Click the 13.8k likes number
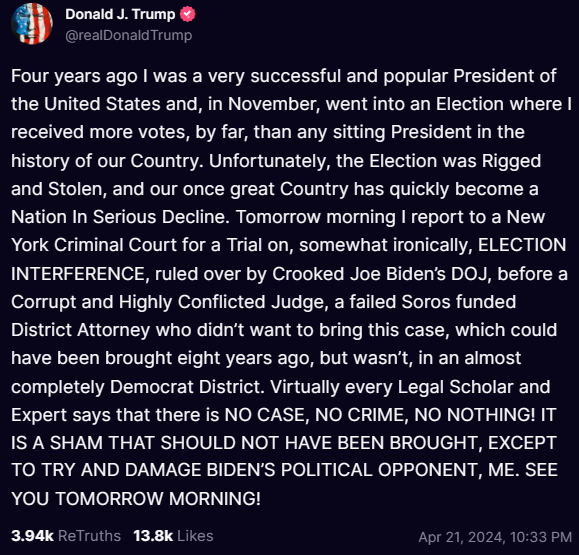The width and height of the screenshot is (579, 555). (153, 536)
